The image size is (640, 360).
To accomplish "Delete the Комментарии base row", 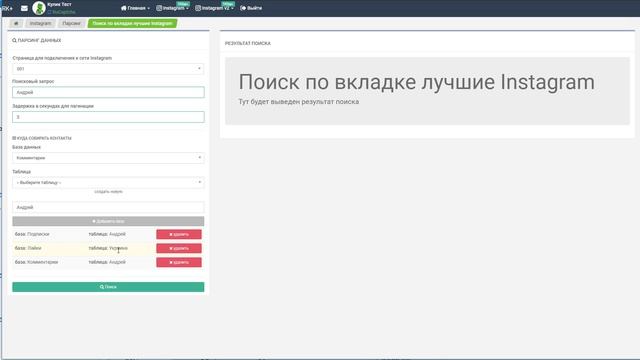I will [x=179, y=262].
